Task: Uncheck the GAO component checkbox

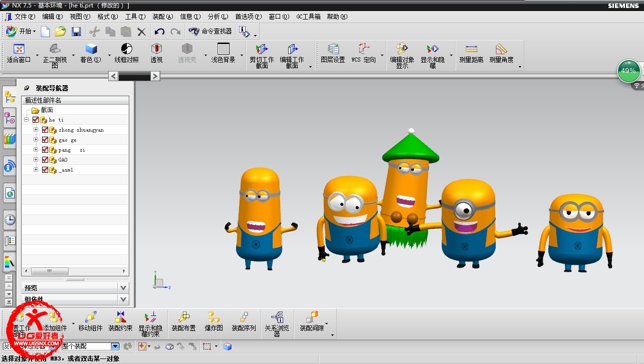Action: (45, 160)
